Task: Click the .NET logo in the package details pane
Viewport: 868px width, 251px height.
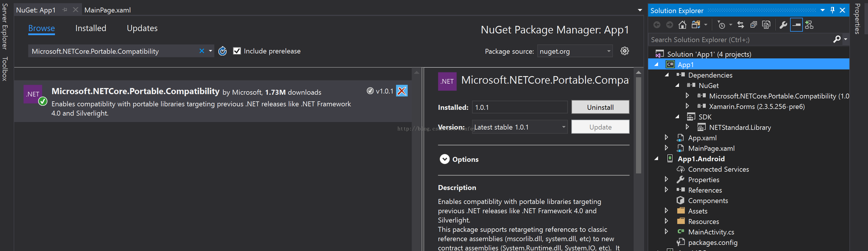Action: [447, 81]
